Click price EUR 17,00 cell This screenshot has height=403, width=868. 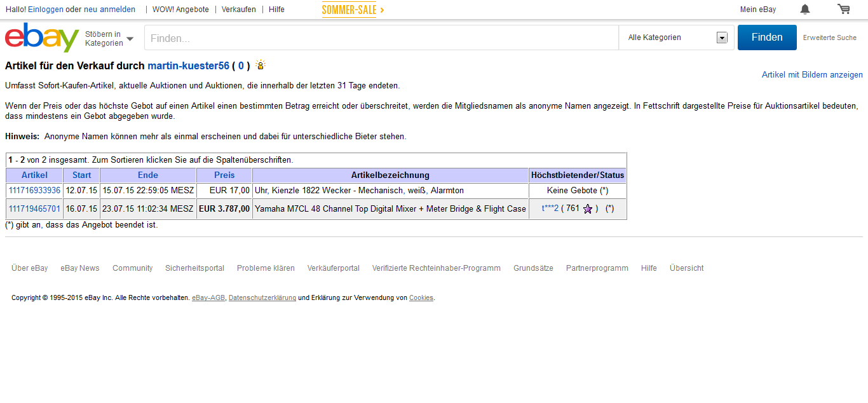[x=224, y=190]
